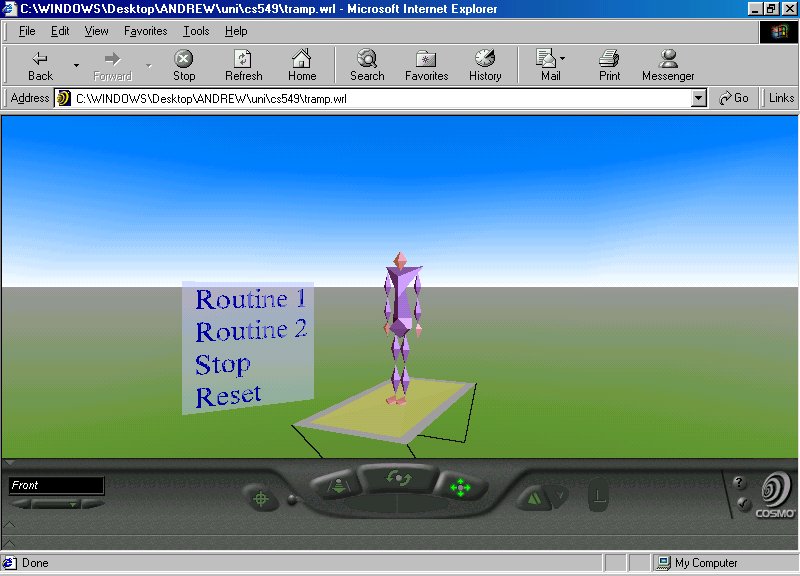
Task: Click the Cosmo straighten up button
Action: (x=598, y=494)
